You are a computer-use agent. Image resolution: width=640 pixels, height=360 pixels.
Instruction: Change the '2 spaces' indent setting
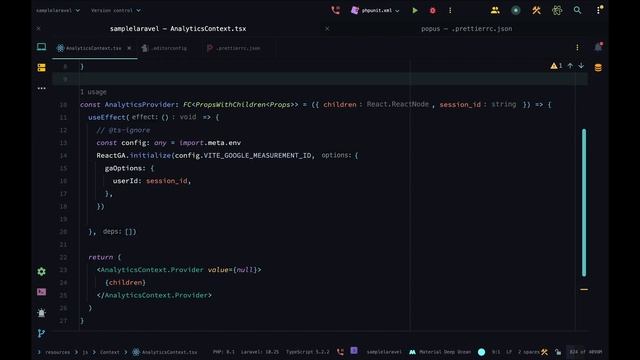coord(528,352)
